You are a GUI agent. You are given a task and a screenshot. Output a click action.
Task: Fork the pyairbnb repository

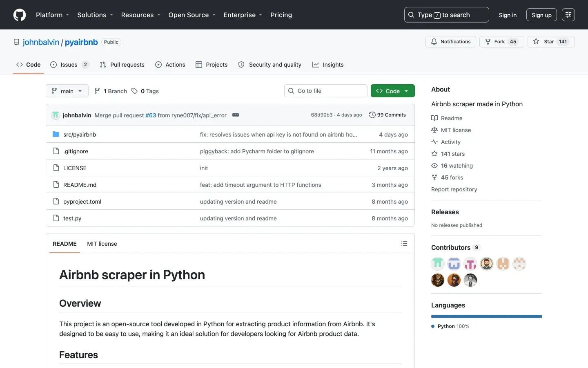point(502,42)
